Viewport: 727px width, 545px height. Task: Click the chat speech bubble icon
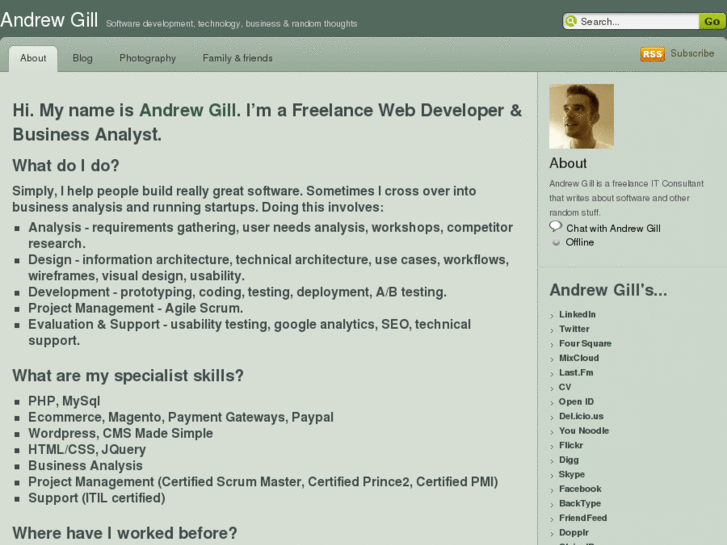[555, 227]
